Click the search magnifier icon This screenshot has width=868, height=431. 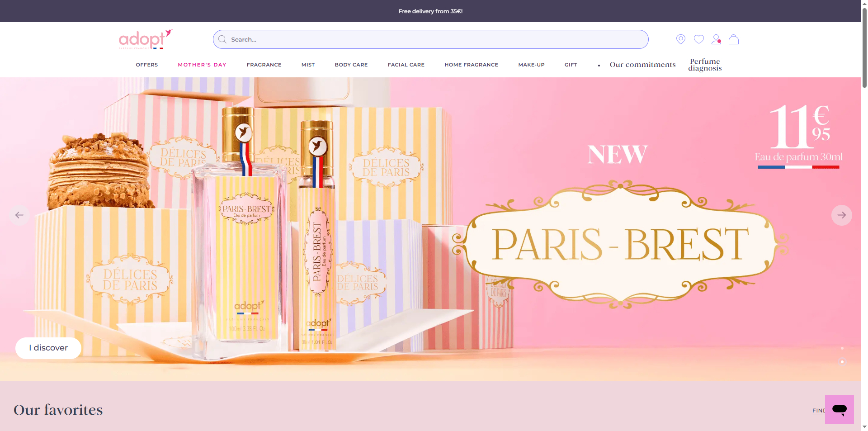[x=222, y=39]
